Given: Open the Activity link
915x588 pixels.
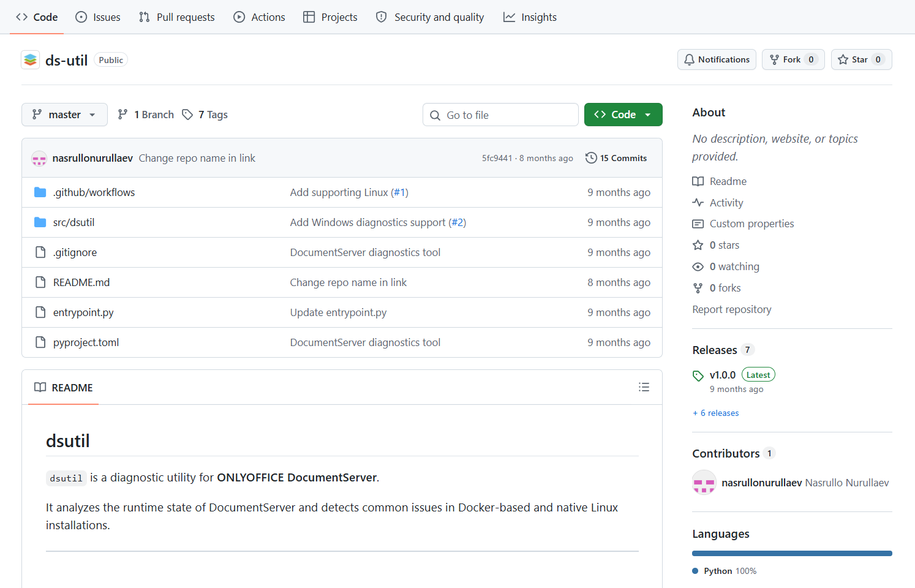Looking at the screenshot, I should coord(718,203).
